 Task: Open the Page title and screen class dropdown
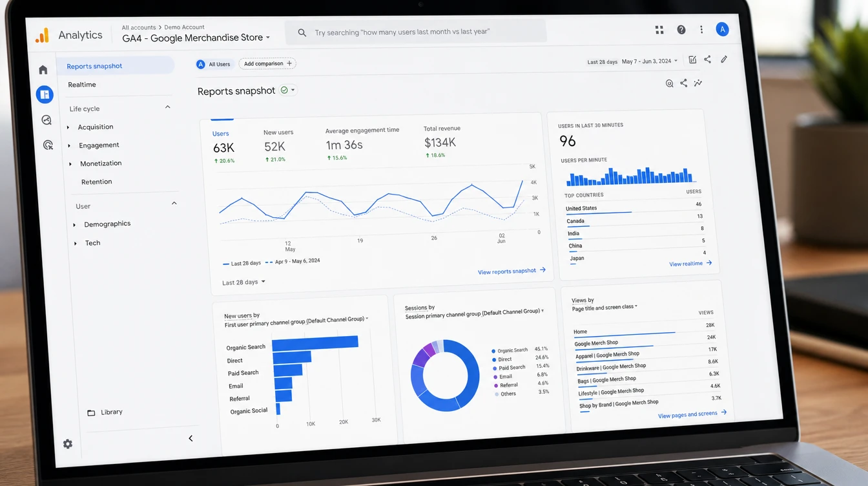(604, 308)
